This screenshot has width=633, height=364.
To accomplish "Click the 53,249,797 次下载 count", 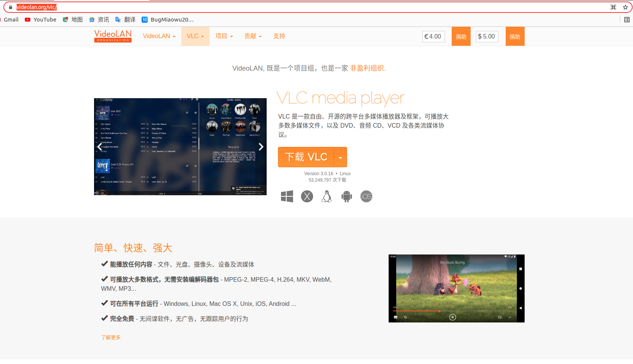I will coord(327,180).
